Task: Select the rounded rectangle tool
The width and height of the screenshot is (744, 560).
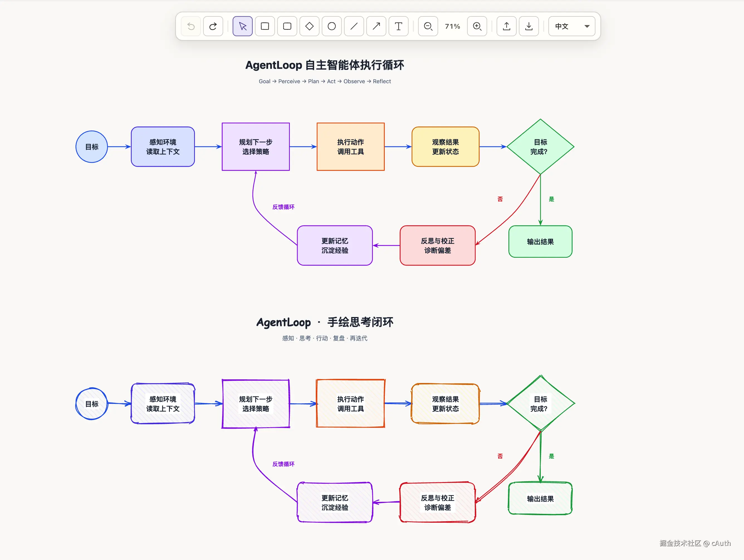Action: 287,26
